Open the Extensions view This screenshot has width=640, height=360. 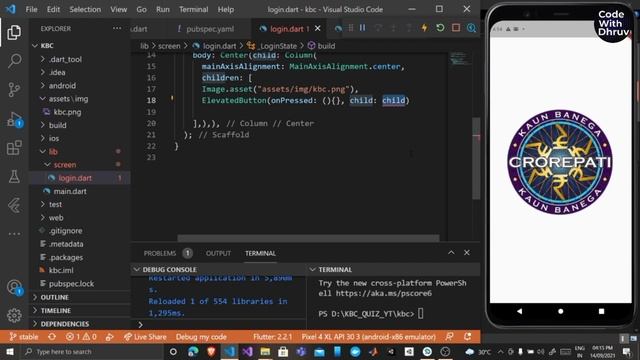pos(14,148)
